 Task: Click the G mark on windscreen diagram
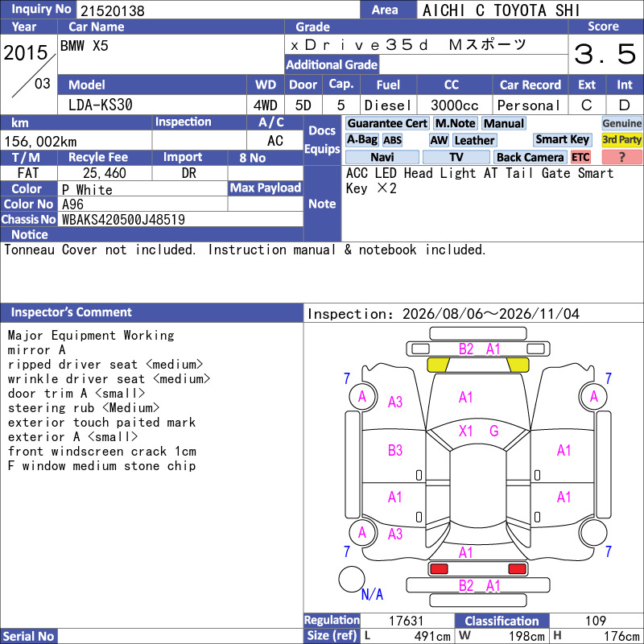tap(494, 431)
